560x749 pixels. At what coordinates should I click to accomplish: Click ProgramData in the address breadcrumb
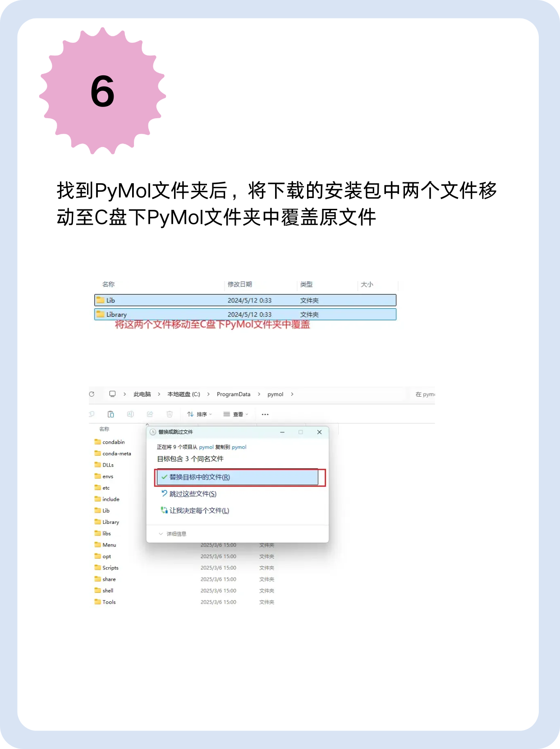pos(234,394)
